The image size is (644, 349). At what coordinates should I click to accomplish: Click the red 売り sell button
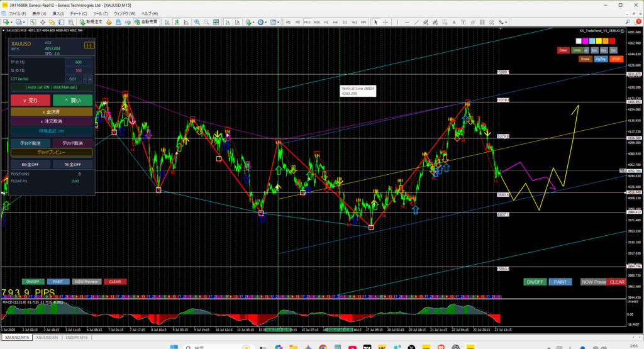tap(30, 100)
